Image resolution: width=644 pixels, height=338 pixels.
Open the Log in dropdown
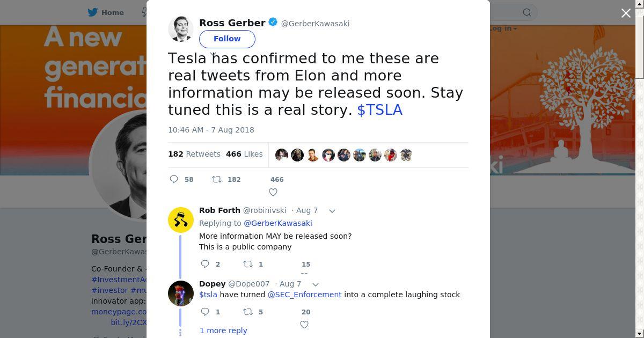502,28
